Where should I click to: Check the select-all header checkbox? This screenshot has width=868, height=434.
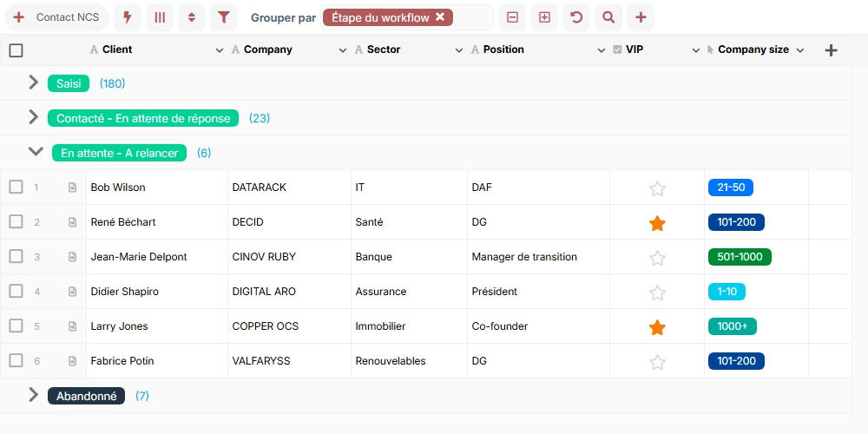16,50
